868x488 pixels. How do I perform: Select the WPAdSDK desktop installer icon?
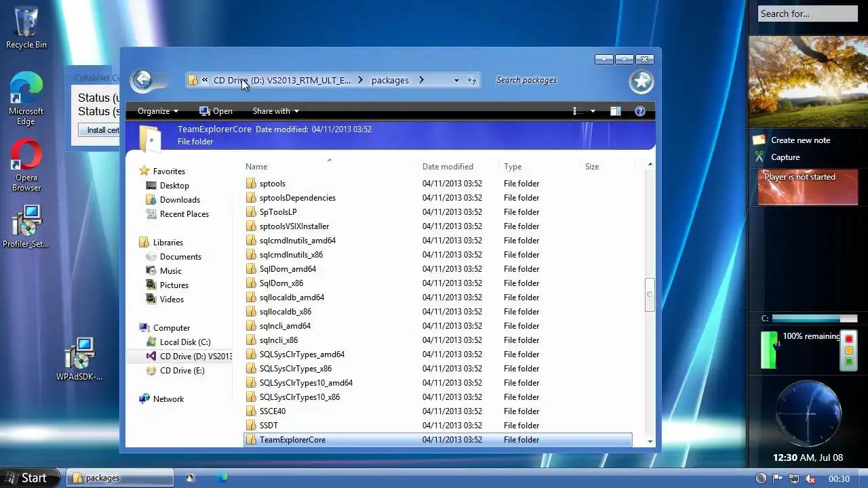point(79,359)
